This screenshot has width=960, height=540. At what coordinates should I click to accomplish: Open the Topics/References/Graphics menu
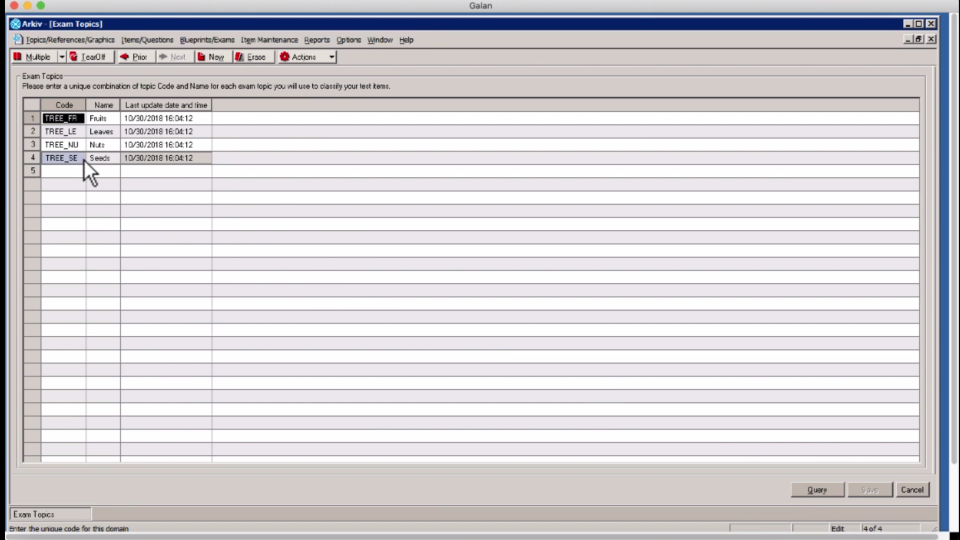[x=70, y=40]
